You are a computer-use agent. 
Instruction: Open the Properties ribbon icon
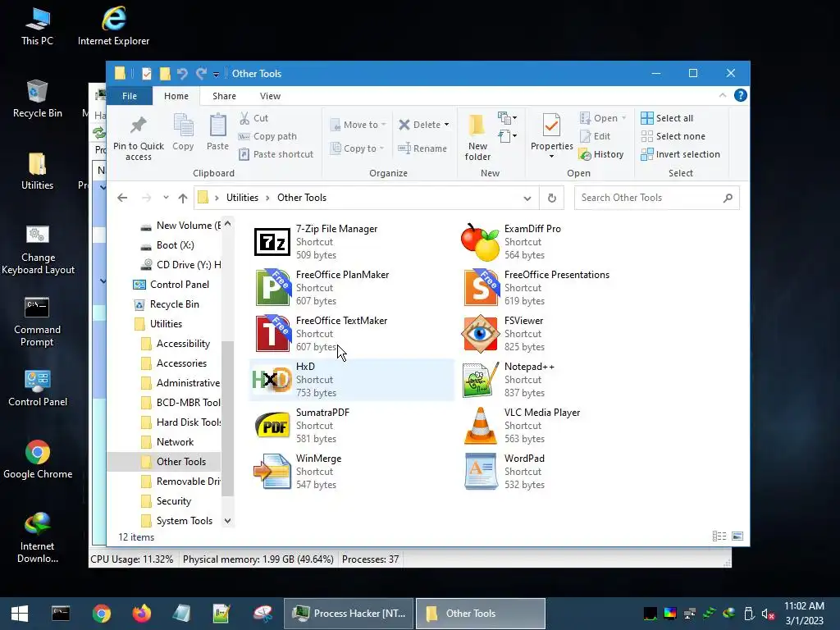coord(551,126)
